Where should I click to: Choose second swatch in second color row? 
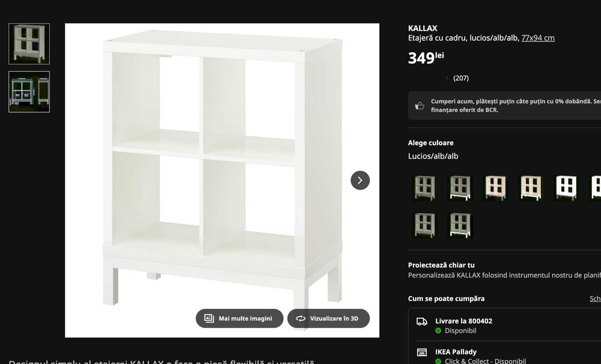point(460,225)
